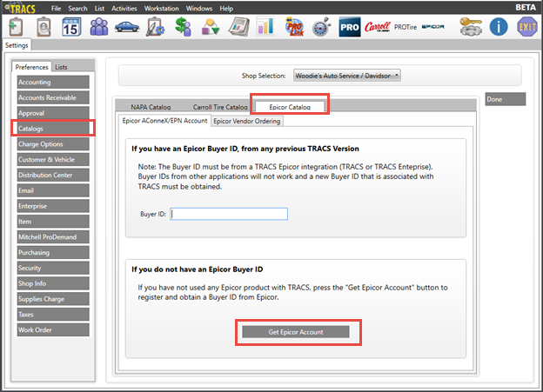Open the Windows menu

(x=199, y=9)
